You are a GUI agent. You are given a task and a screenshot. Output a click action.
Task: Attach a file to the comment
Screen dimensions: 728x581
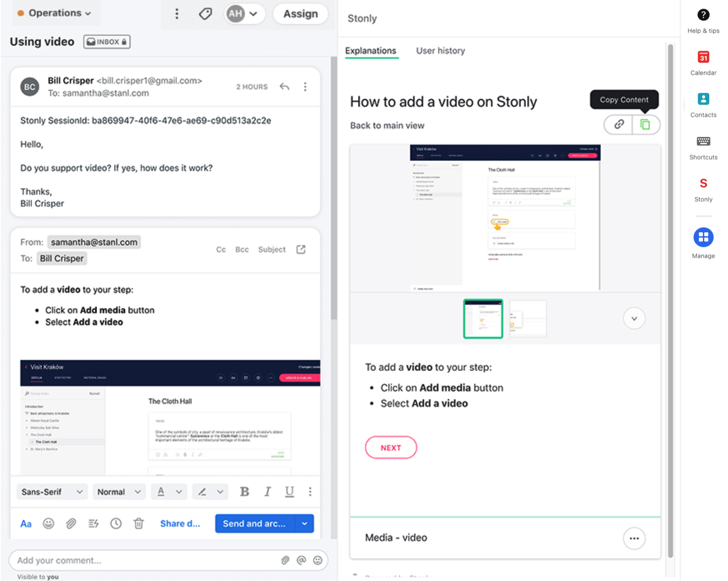pyautogui.click(x=285, y=560)
